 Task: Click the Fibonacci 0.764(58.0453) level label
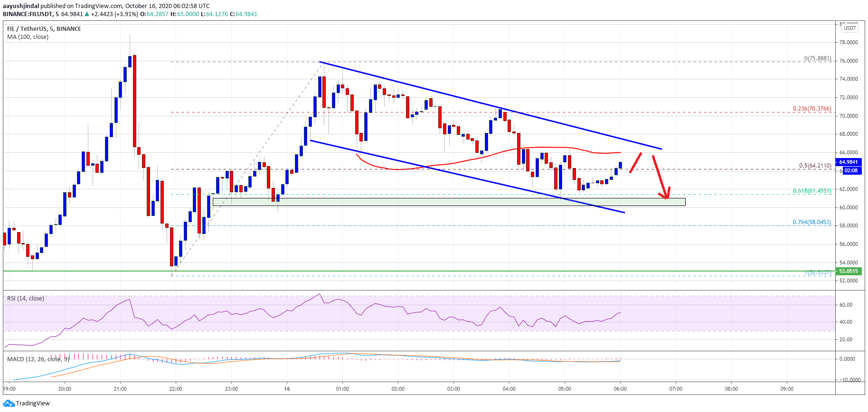click(x=812, y=222)
